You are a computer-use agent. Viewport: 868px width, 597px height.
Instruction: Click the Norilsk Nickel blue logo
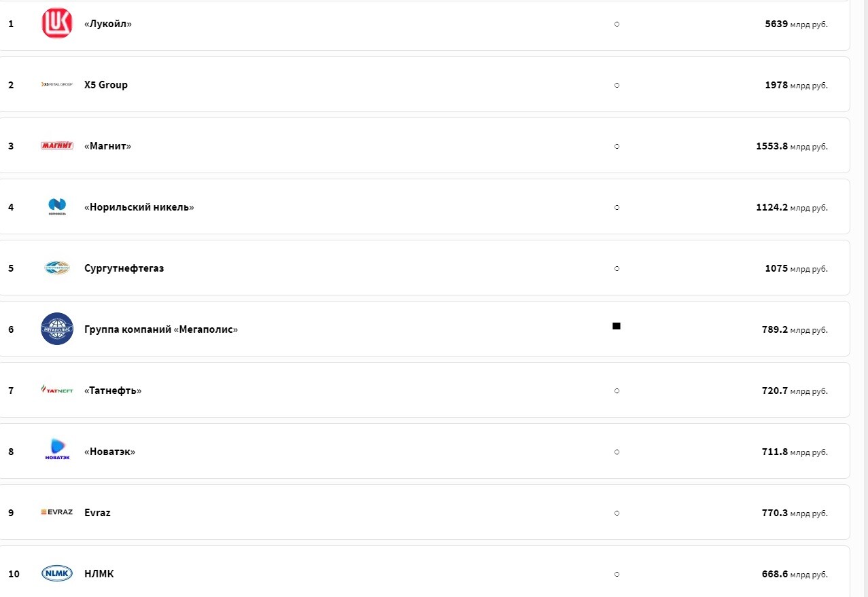[x=56, y=206]
